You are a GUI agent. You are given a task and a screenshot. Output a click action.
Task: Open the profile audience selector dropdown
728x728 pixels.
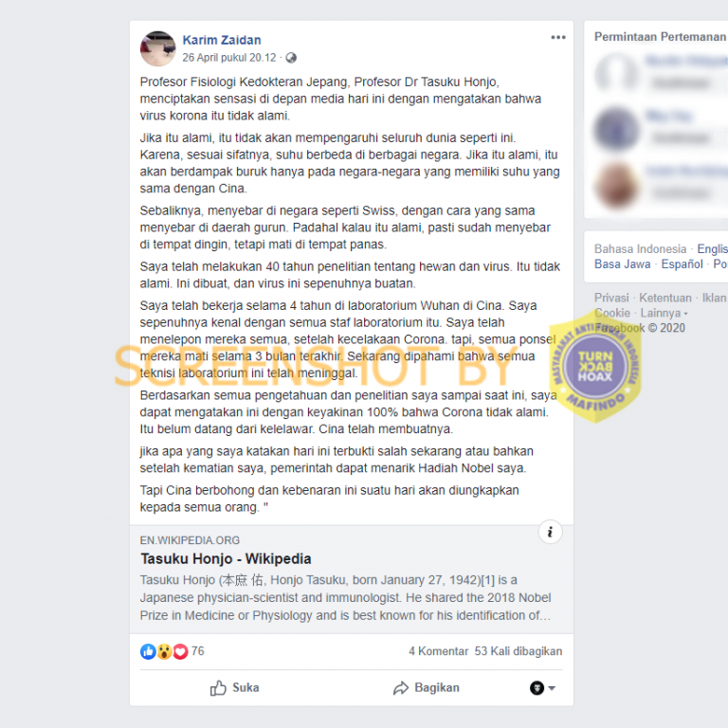tap(542, 687)
